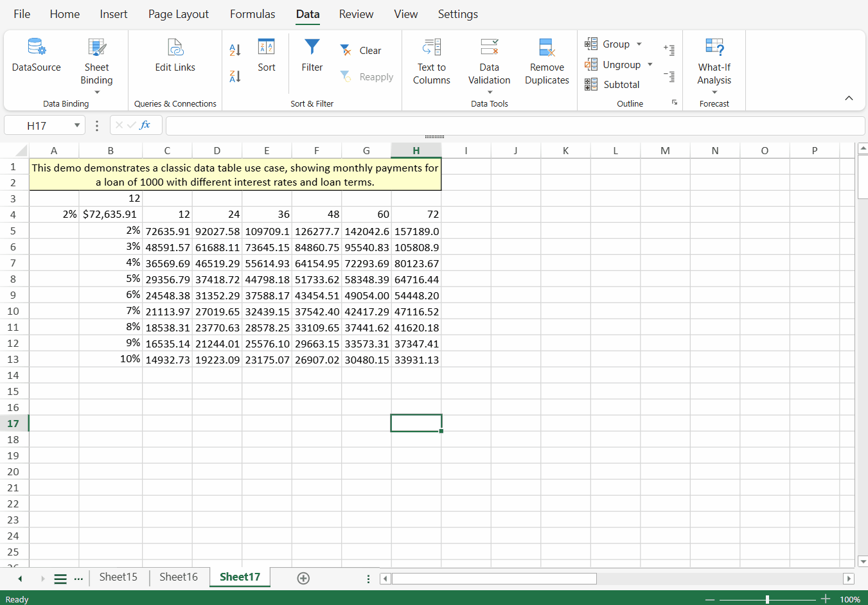Click the zoom slider handle
The width and height of the screenshot is (868, 605).
pos(767,599)
